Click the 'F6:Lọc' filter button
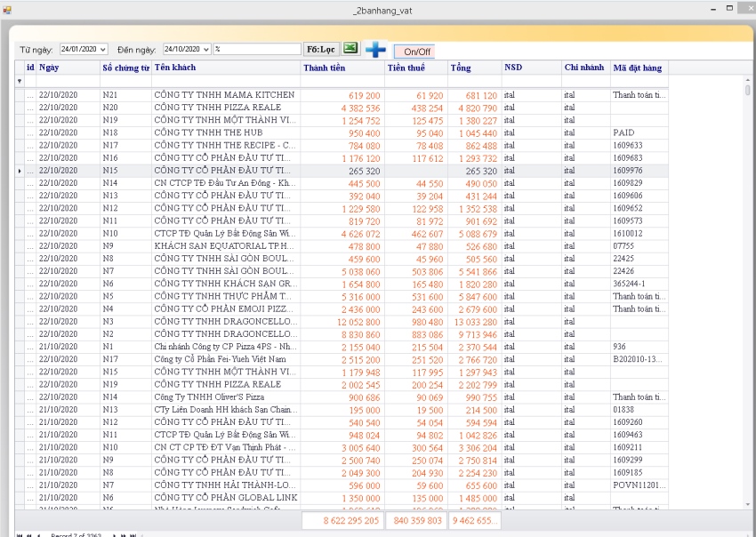 tap(321, 50)
